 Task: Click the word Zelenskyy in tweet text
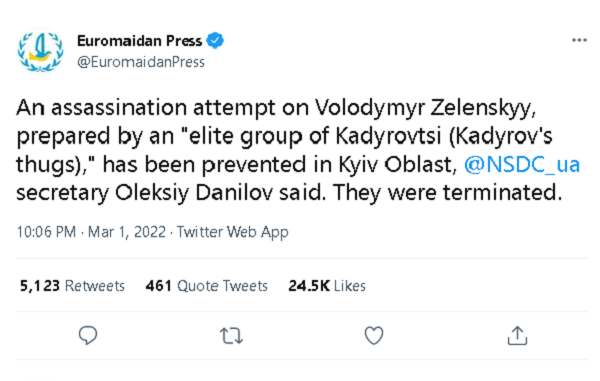tap(483, 108)
